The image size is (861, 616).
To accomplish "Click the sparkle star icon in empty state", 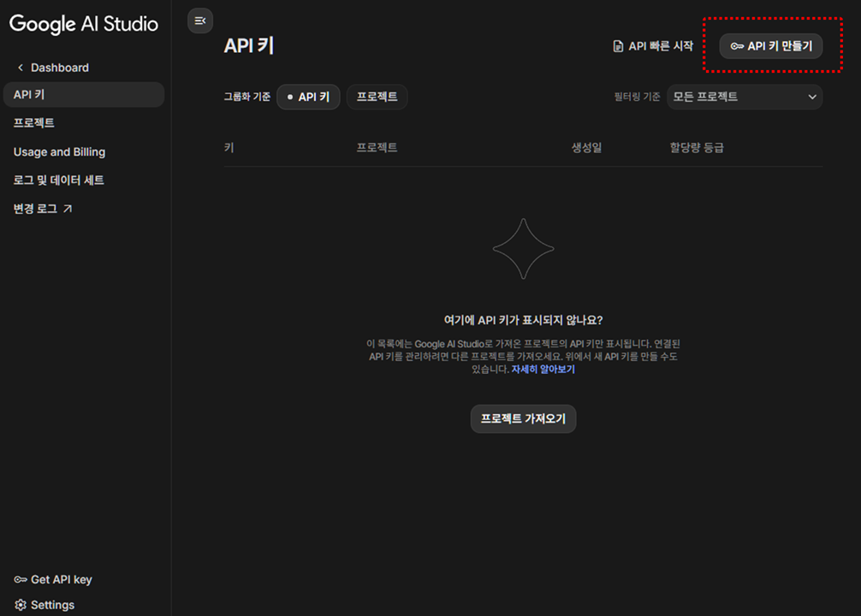I will click(523, 249).
